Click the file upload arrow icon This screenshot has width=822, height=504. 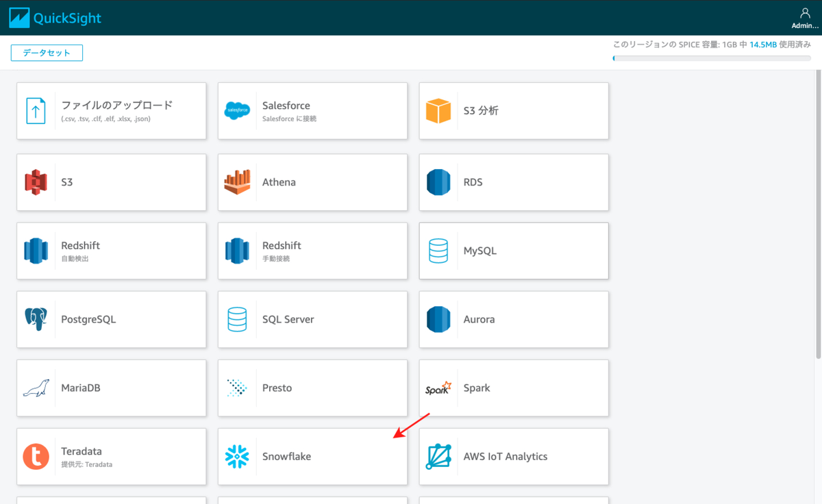coord(36,110)
